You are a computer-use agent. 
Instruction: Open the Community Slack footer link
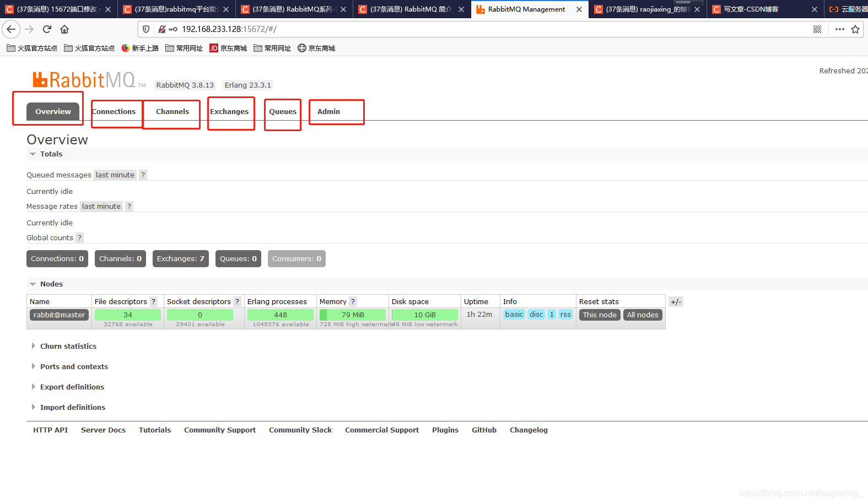[x=300, y=430]
